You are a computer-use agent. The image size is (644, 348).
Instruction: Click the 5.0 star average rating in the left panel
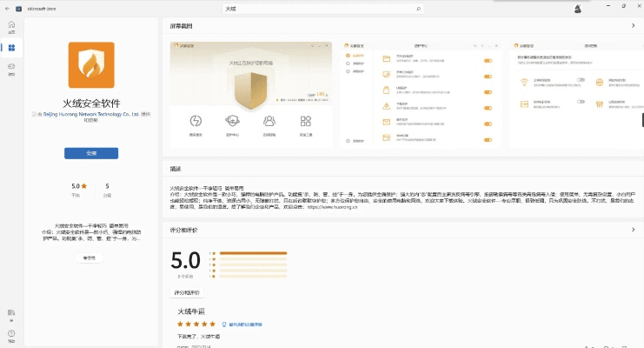point(79,186)
